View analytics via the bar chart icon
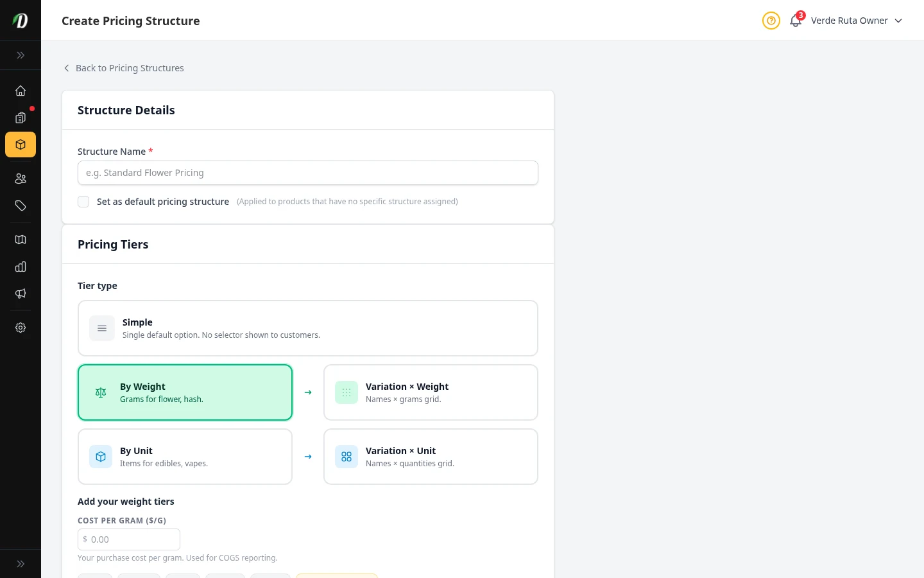Viewport: 924px width, 578px height. coord(21,267)
